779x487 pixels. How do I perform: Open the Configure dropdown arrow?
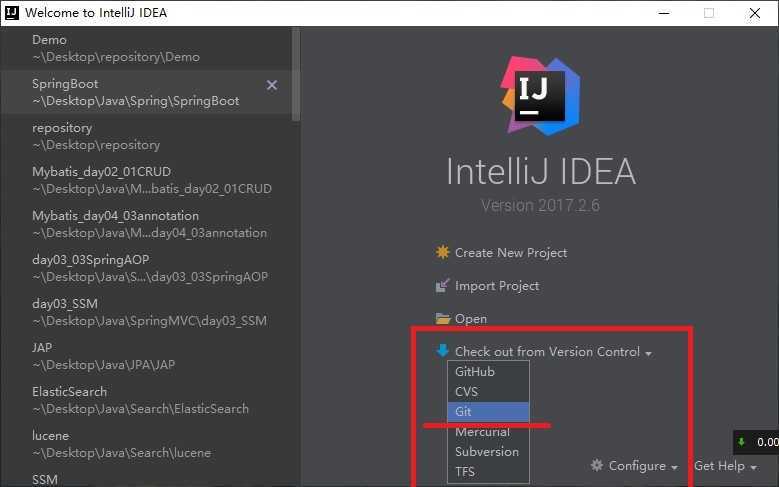(x=674, y=468)
